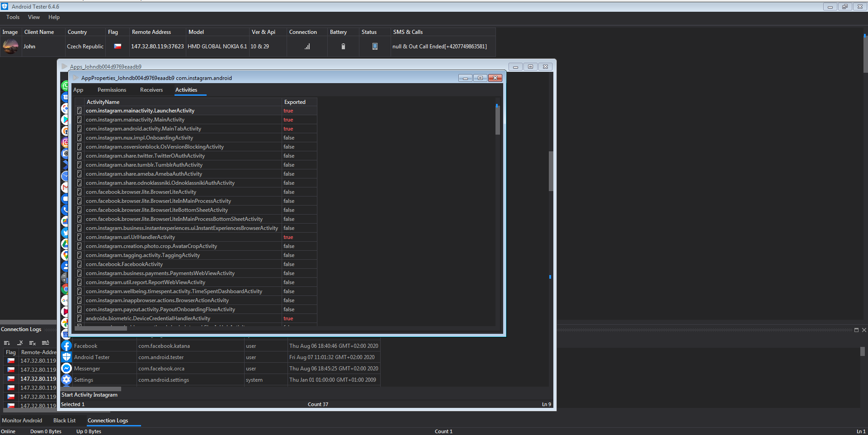The image size is (868, 435).
Task: Sort by the Exported column header
Action: (x=299, y=102)
